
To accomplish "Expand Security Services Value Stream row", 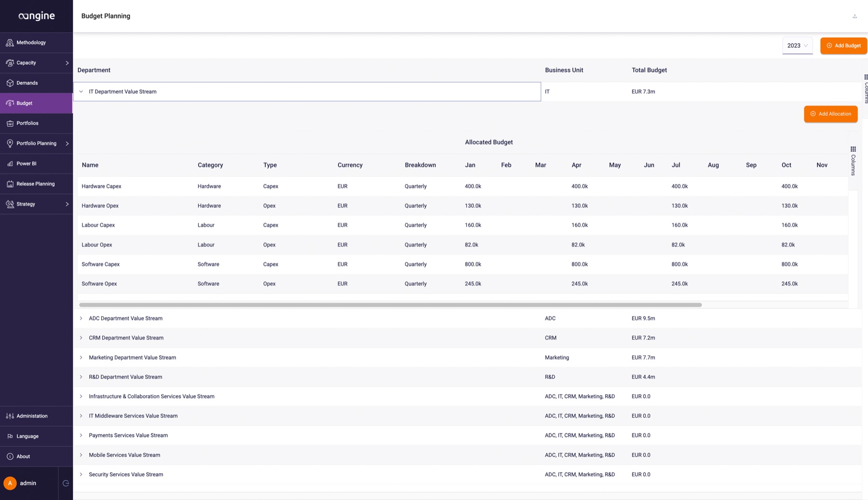I will tap(81, 474).
